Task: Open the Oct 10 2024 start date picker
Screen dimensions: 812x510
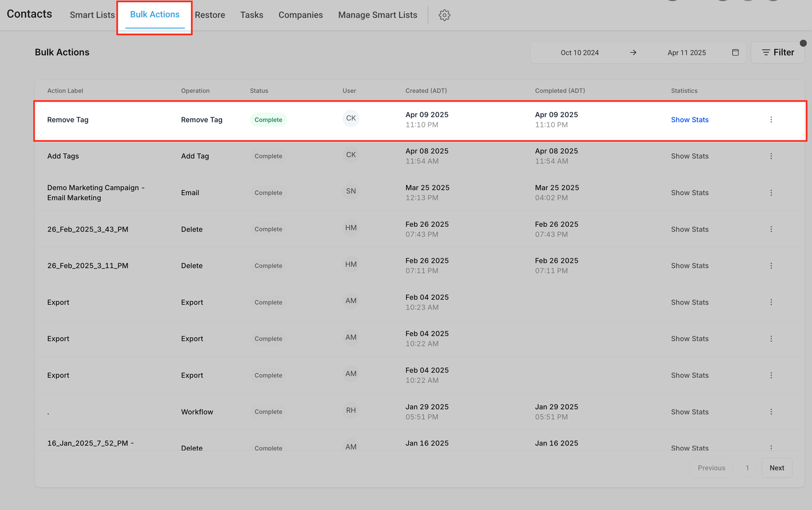Action: 579,53
